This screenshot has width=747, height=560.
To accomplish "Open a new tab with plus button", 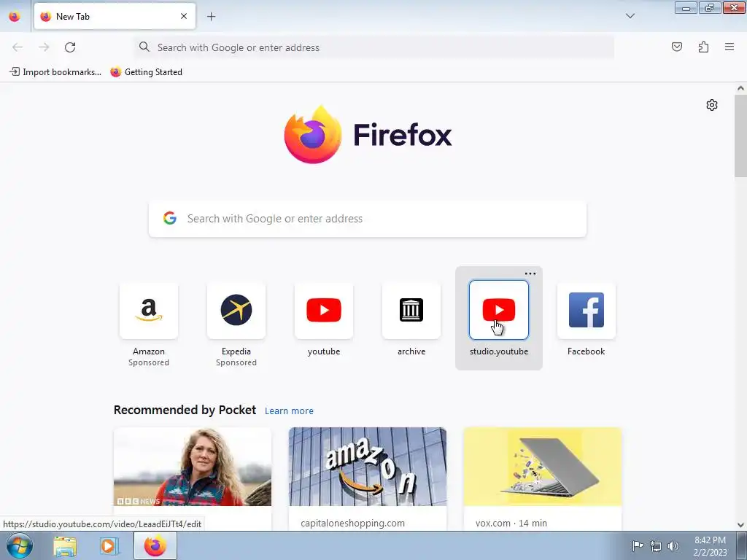I will (211, 16).
